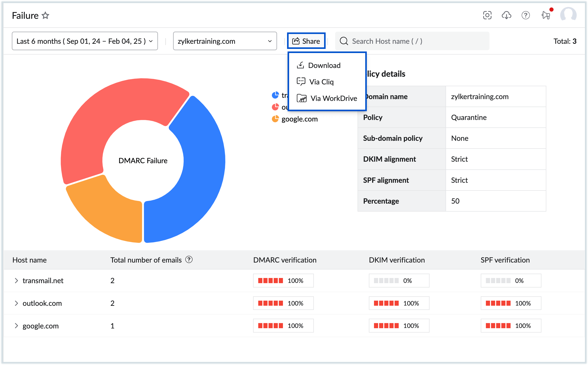Expand the transmail.net host row

[x=17, y=280]
